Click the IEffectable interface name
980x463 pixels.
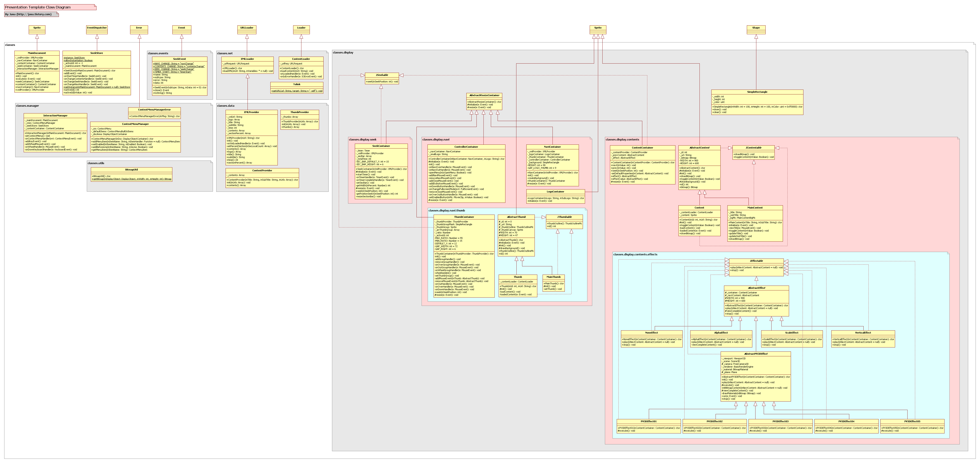[756, 261]
